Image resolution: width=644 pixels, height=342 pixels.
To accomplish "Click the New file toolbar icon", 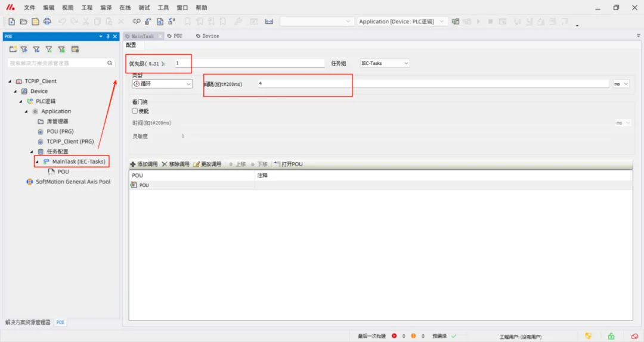I will [11, 21].
